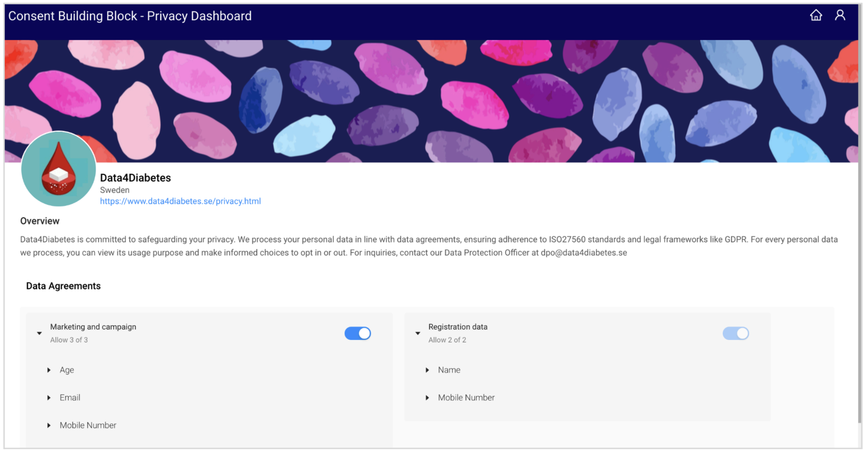The height and width of the screenshot is (455, 868).
Task: Open the data4diabetes privacy policy link
Action: tap(180, 201)
